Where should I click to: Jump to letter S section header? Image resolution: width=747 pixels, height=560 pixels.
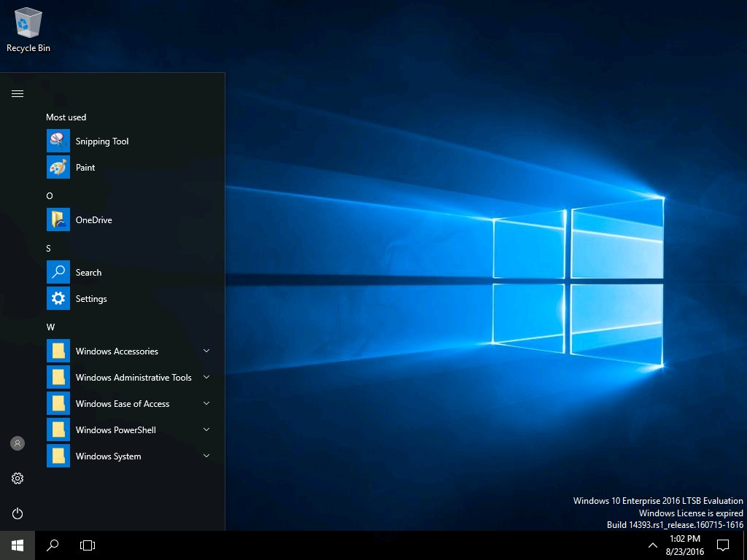(49, 248)
